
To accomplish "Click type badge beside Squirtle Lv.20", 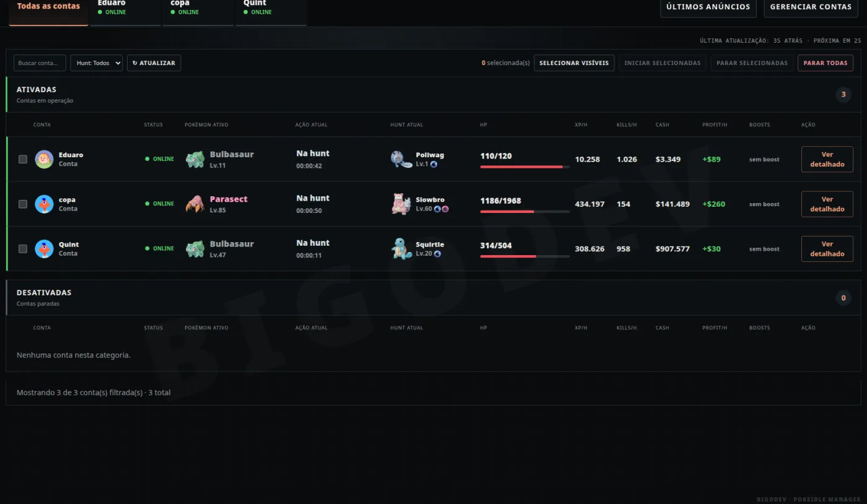I will point(437,253).
